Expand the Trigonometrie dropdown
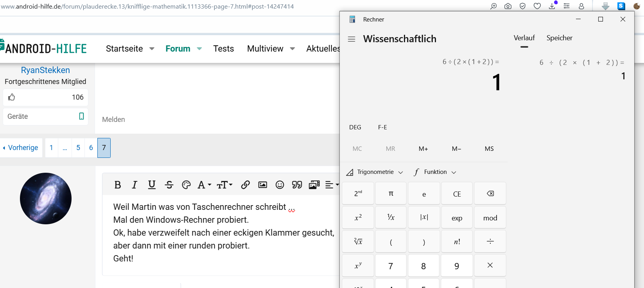 [375, 172]
